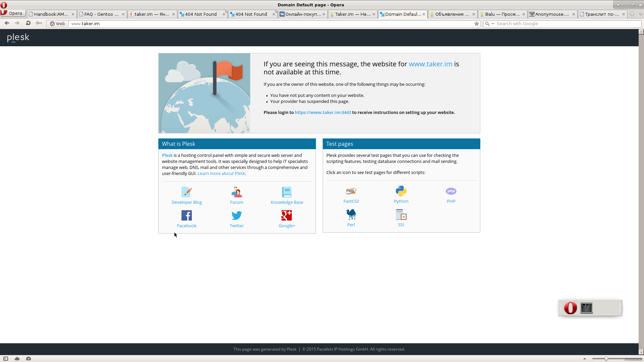Open the terminal icon in the desktop dock
This screenshot has height=362, width=644.
click(x=586, y=308)
